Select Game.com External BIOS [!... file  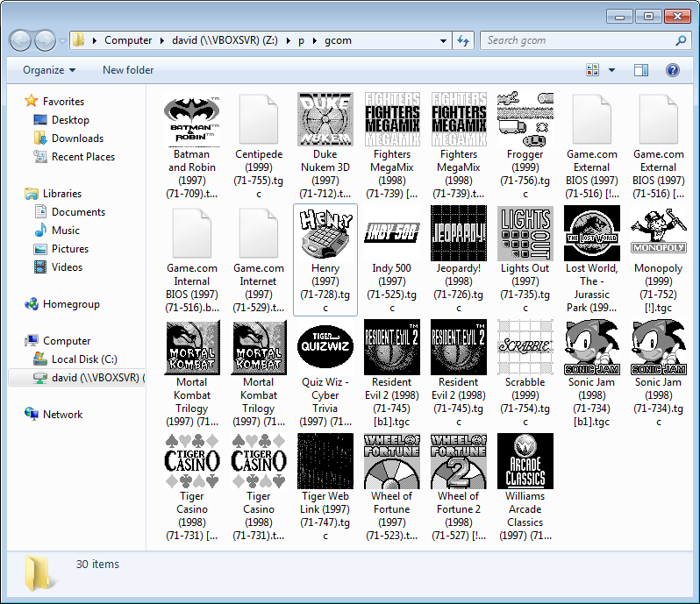pyautogui.click(x=591, y=145)
